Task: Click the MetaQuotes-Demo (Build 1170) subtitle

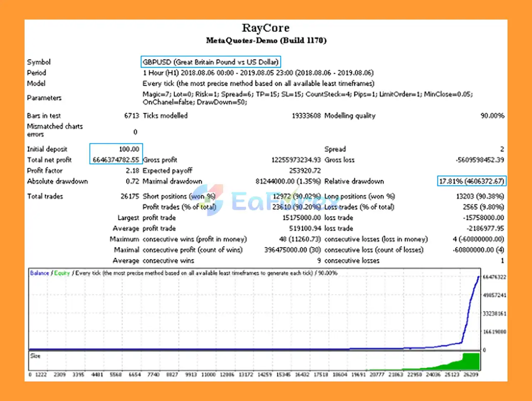Action: [x=266, y=40]
